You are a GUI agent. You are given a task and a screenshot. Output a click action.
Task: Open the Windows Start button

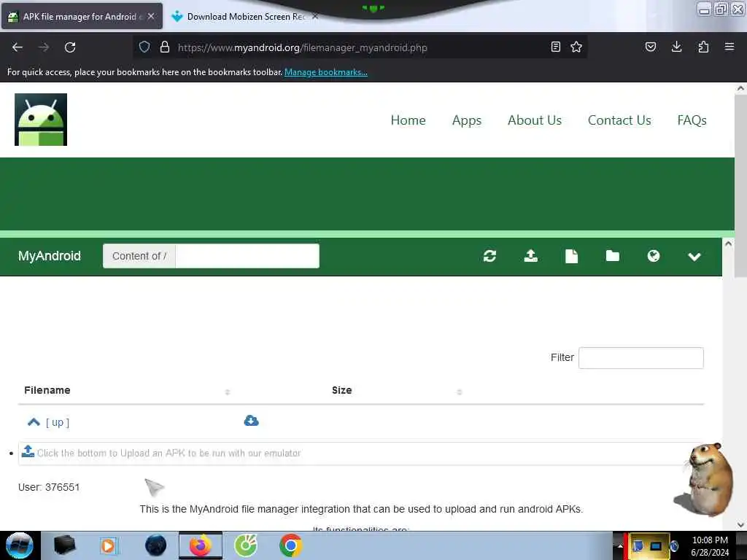point(19,545)
